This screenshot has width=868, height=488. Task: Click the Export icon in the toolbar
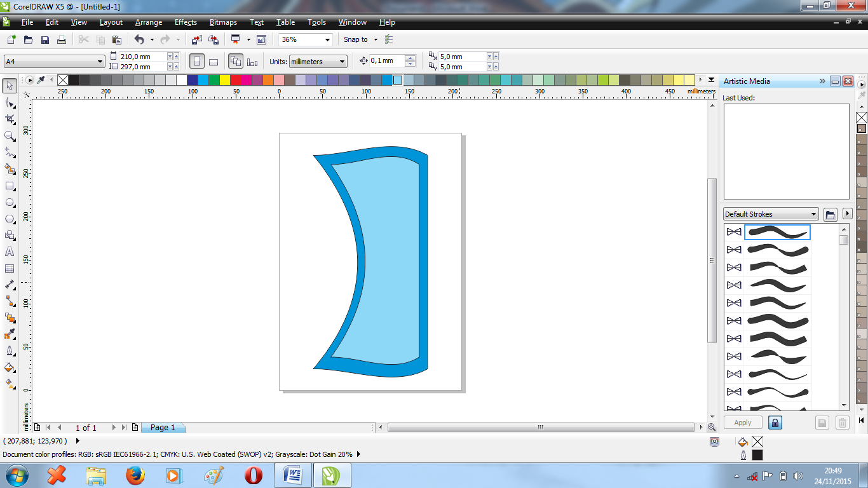(x=214, y=39)
